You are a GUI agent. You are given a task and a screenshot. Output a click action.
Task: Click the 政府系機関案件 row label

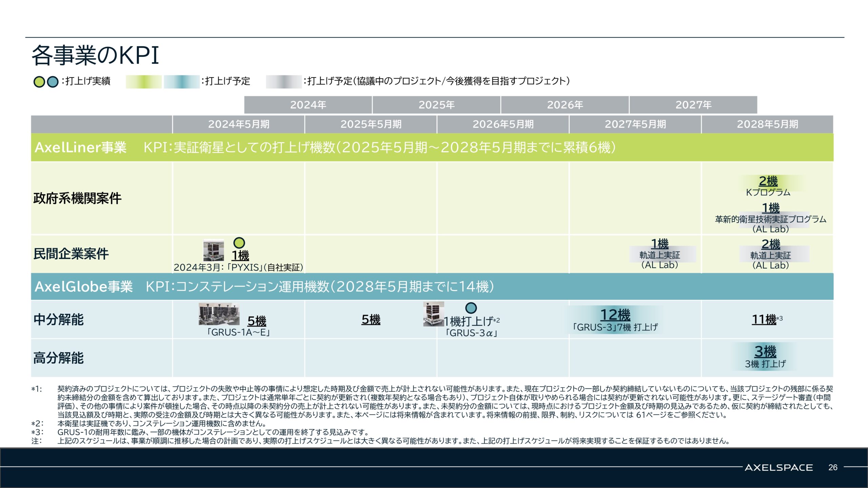pos(77,198)
